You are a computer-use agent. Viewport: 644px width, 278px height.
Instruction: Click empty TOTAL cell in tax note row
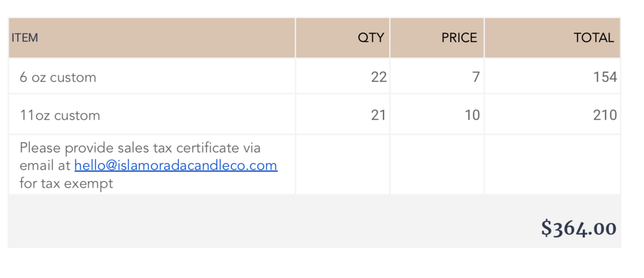point(553,165)
